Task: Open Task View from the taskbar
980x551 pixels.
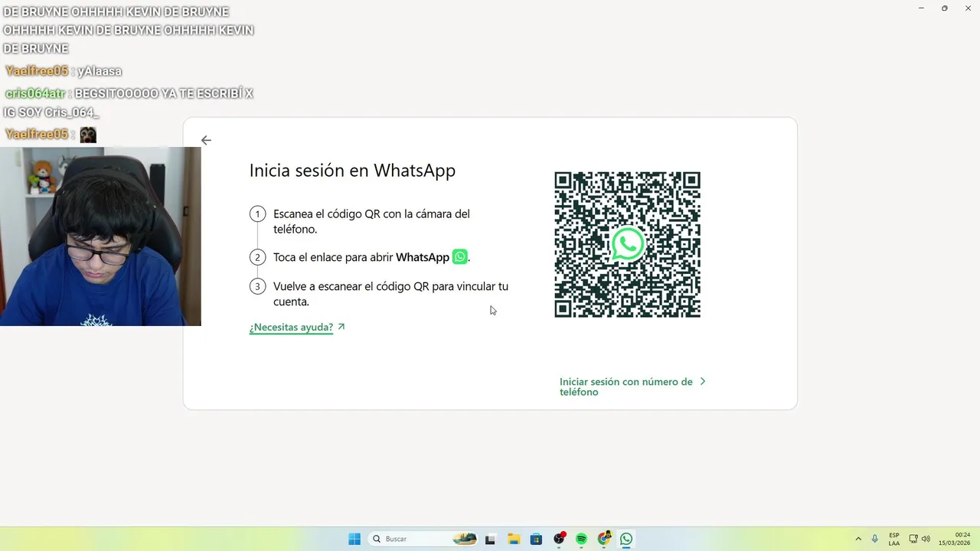Action: (x=490, y=539)
